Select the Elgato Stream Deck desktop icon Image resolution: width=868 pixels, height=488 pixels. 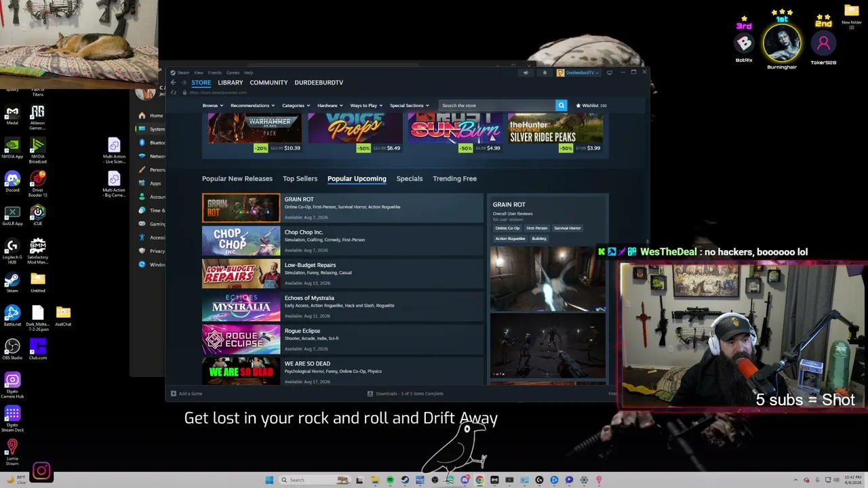click(x=12, y=418)
